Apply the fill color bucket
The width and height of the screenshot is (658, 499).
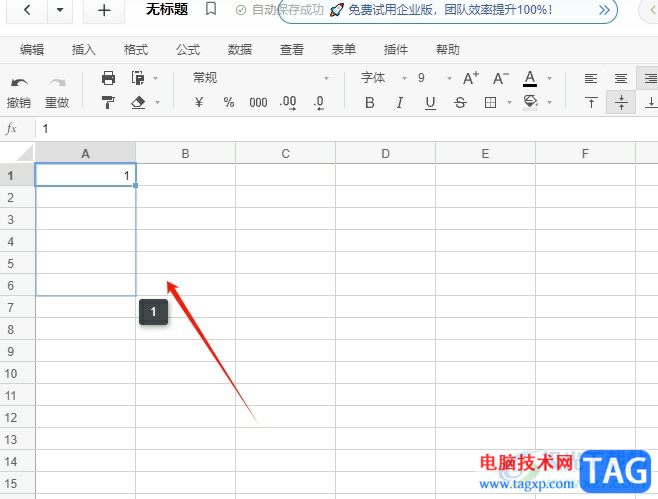point(530,102)
